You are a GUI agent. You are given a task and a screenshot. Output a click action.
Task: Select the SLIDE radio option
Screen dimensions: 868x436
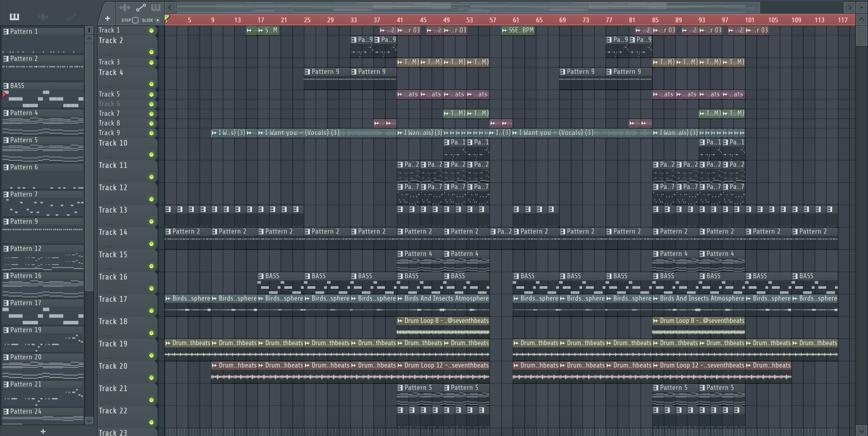coord(157,20)
